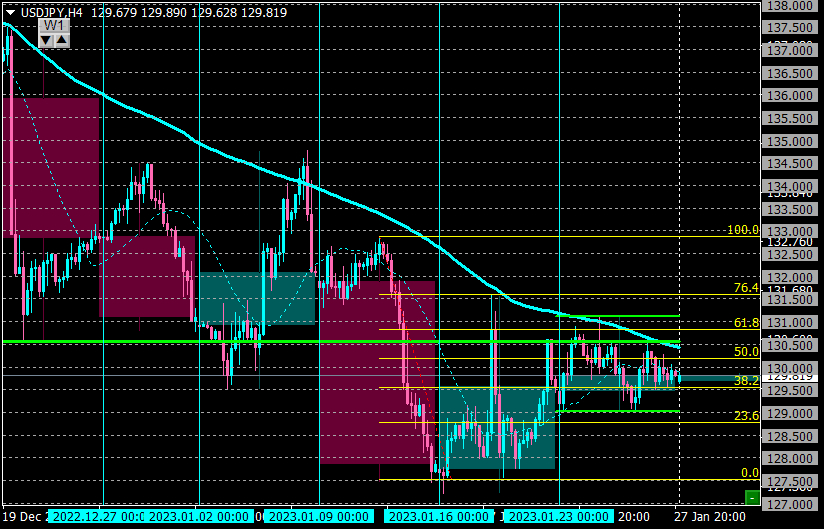The width and height of the screenshot is (824, 529).
Task: Click the 2023.01.02 00:00 date marker label
Action: pos(198,516)
